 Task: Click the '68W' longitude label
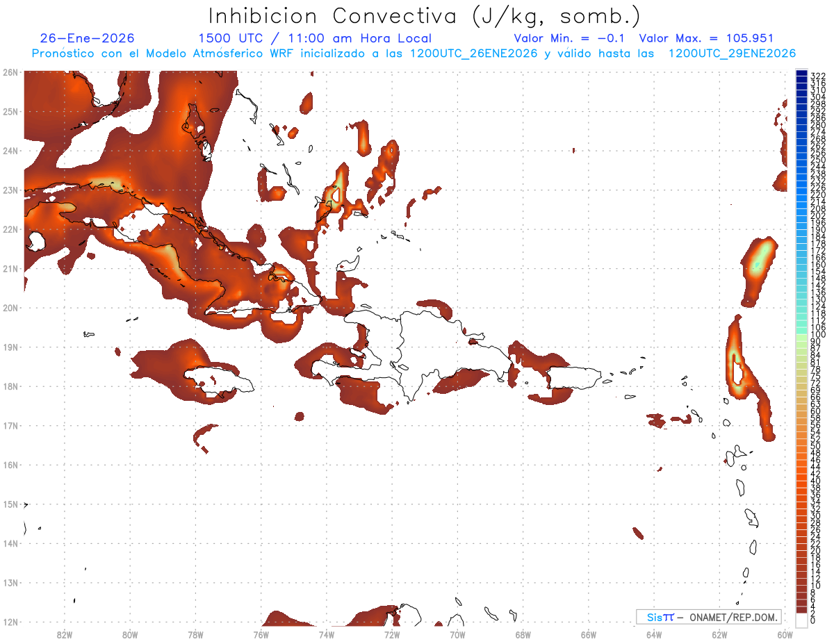click(x=523, y=634)
